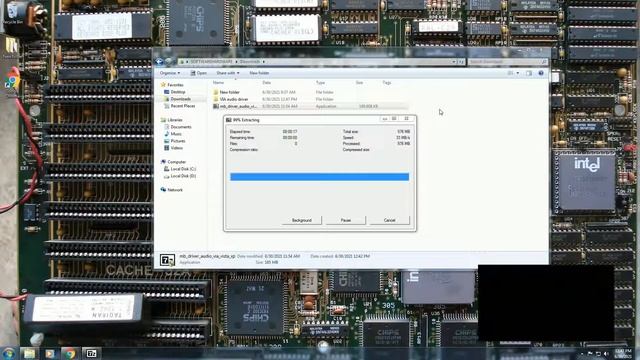640x360 pixels.
Task: Open the Explorer help icon
Action: point(541,73)
